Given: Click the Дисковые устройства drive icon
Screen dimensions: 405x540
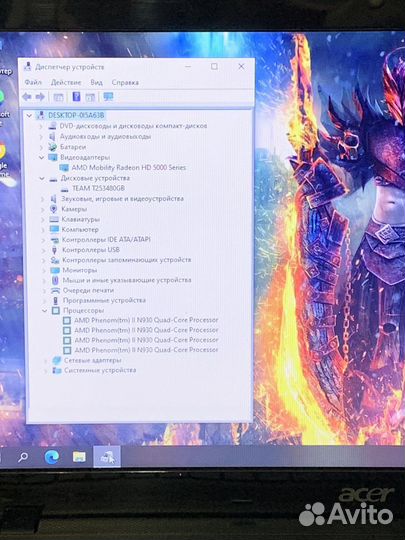Looking at the screenshot, I should [x=53, y=179].
